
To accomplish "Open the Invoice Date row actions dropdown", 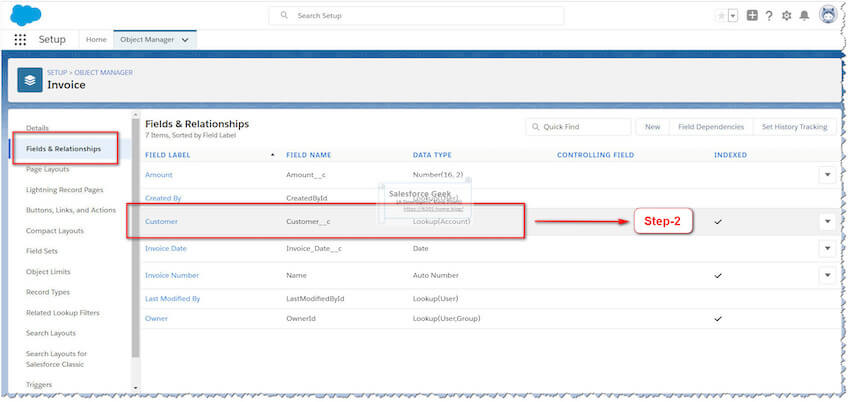I will click(827, 248).
